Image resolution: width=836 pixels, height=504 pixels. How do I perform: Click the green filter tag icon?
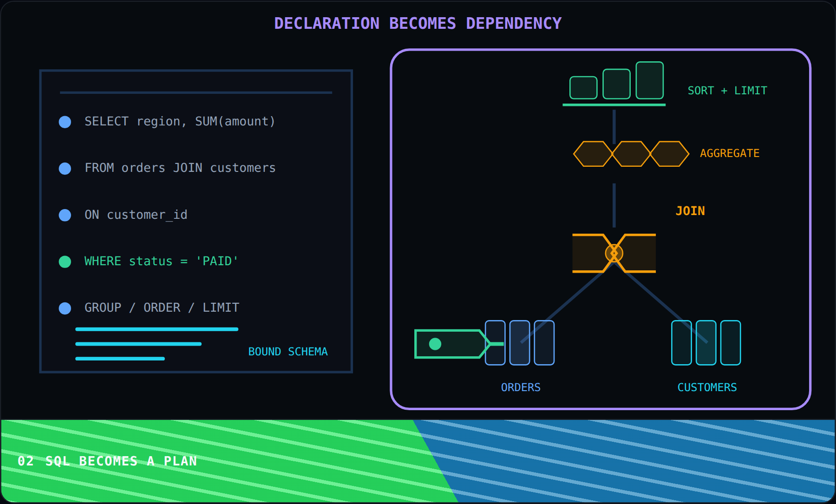click(459, 344)
